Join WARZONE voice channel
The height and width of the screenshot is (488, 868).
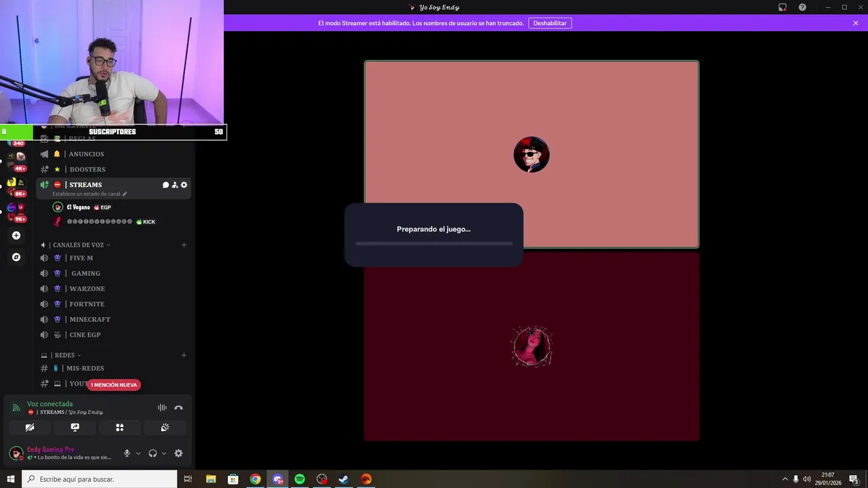pyautogui.click(x=114, y=289)
